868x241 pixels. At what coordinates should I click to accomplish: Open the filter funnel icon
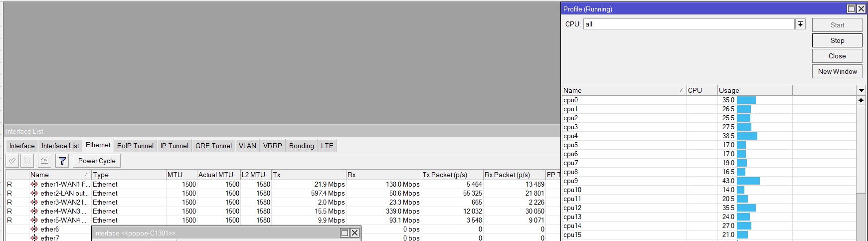pyautogui.click(x=62, y=161)
